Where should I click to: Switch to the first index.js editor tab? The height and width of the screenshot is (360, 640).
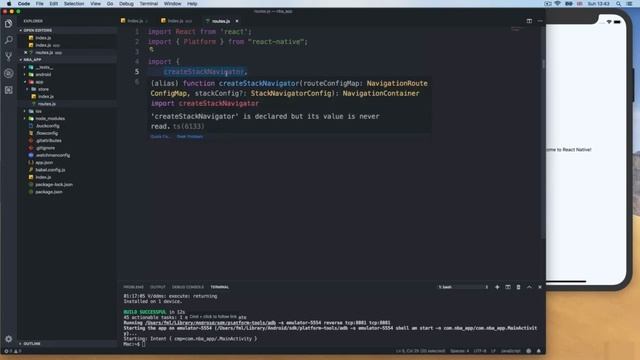(x=135, y=21)
